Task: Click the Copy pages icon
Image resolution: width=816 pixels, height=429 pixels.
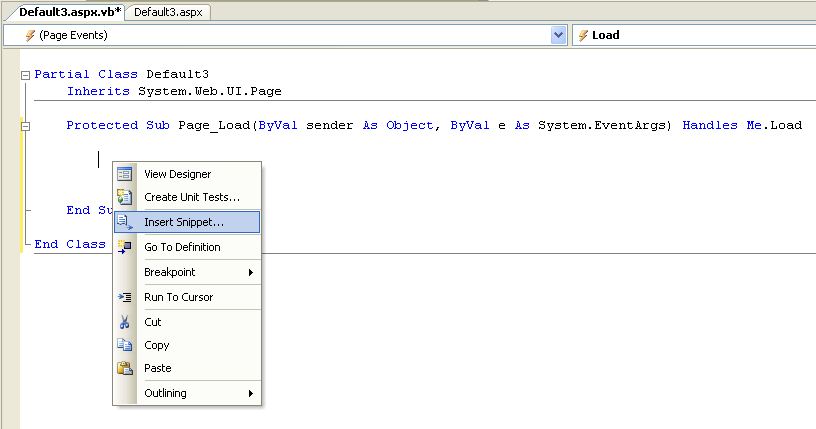Action: click(124, 345)
